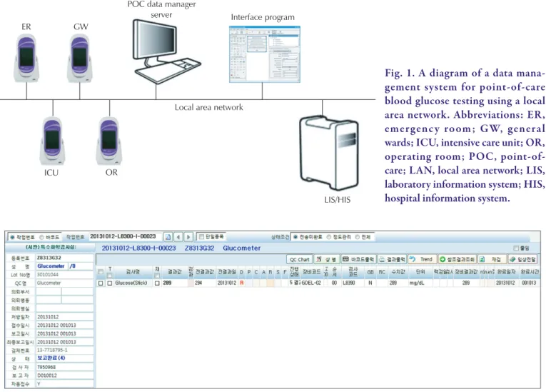Click the 보고자 field D010012
This screenshot has width=546, height=392.
point(65,376)
